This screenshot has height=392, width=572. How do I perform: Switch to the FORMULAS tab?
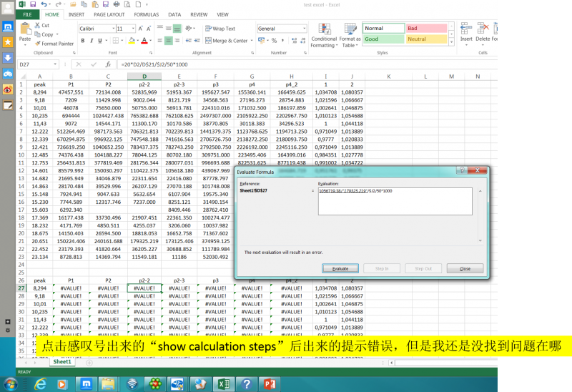pos(147,14)
